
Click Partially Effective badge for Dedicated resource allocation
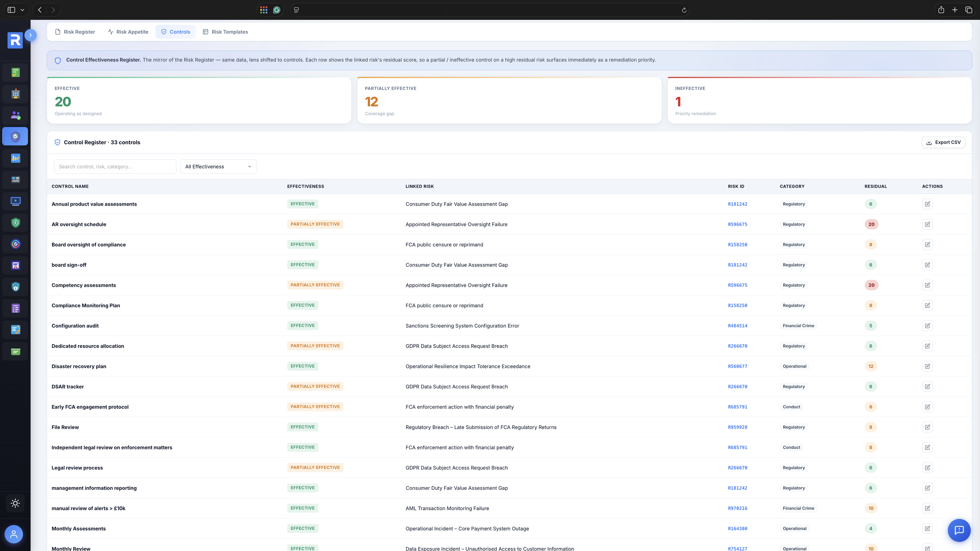point(315,346)
